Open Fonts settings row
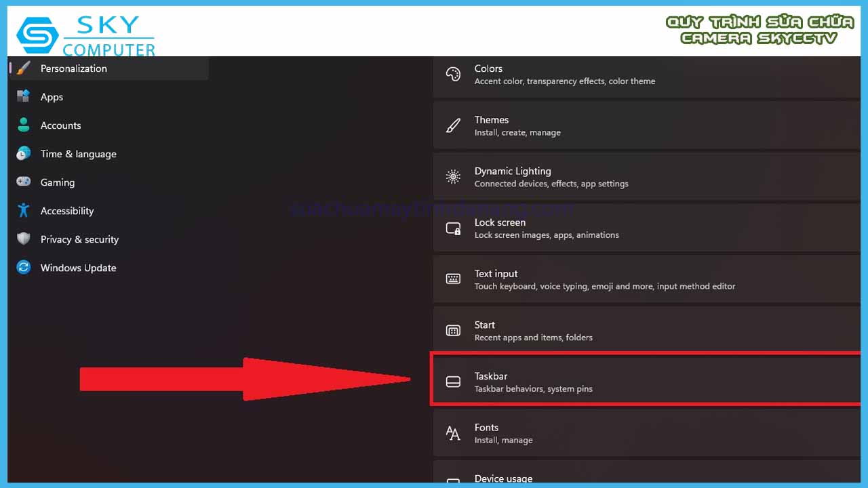 647,433
